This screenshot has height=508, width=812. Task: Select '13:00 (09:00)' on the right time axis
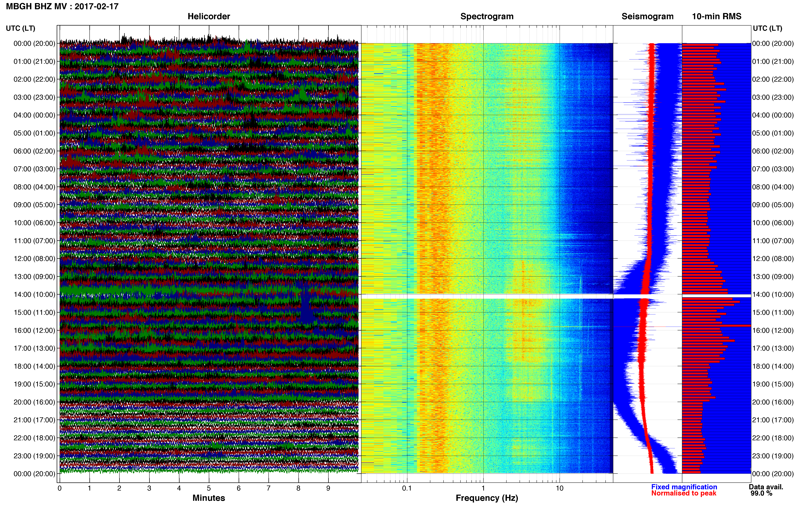pyautogui.click(x=773, y=277)
